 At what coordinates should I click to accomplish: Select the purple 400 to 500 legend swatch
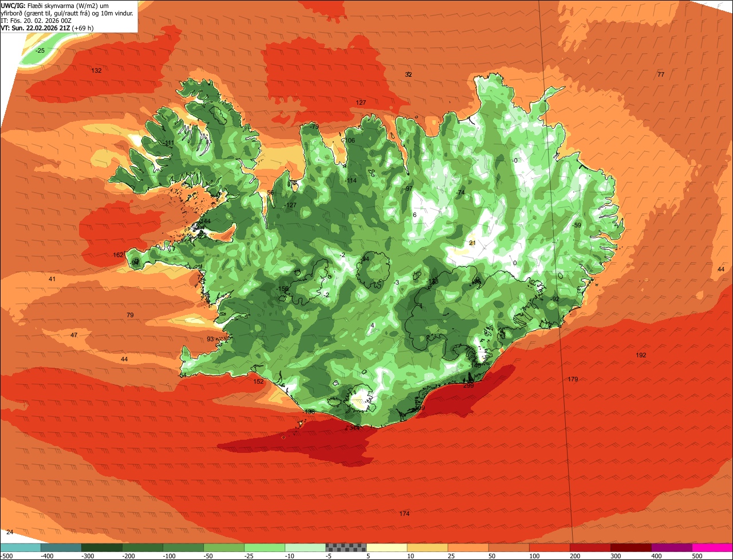(671, 547)
